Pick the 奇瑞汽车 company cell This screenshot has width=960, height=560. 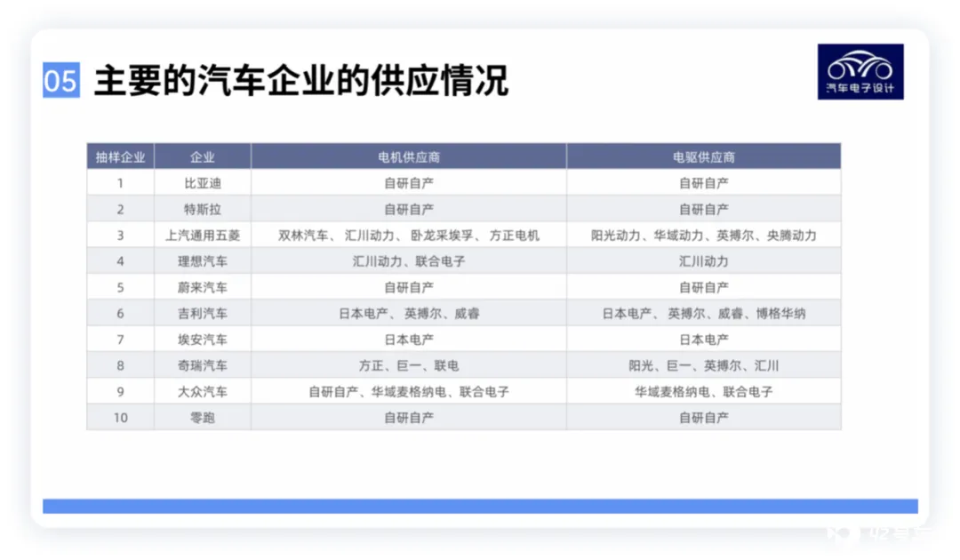tap(203, 365)
